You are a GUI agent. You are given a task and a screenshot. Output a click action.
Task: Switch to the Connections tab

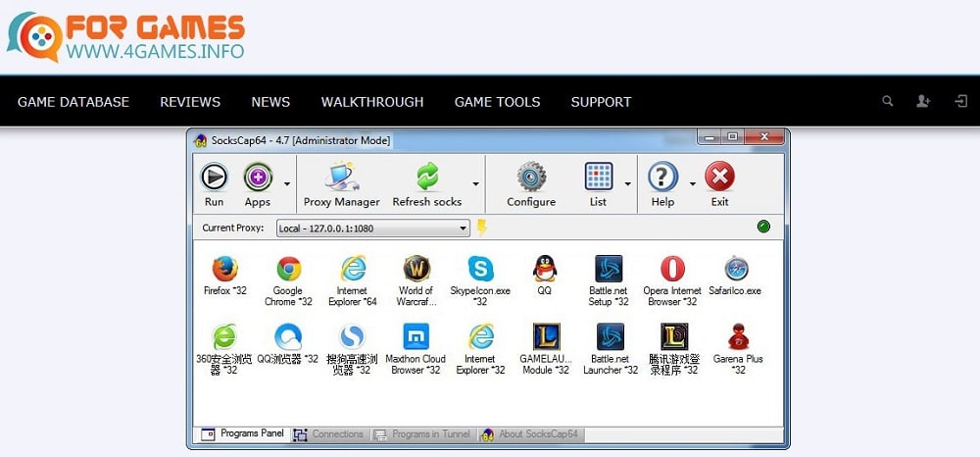pyautogui.click(x=329, y=433)
